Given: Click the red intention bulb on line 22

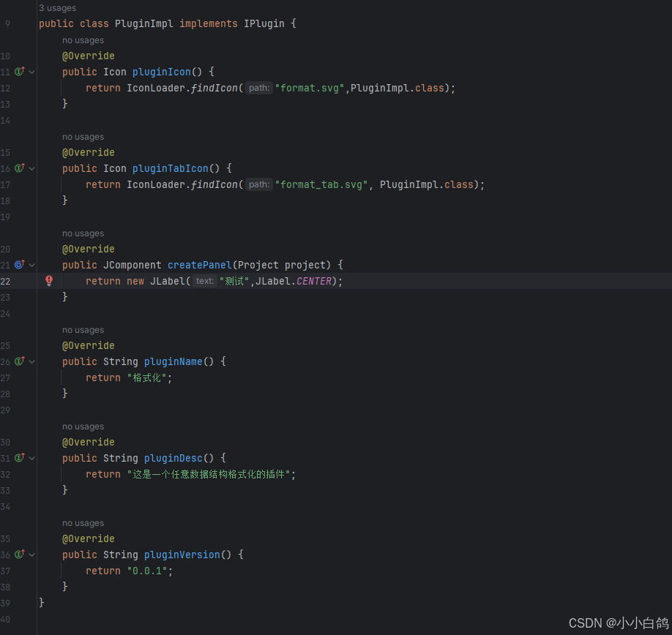Looking at the screenshot, I should pyautogui.click(x=49, y=281).
